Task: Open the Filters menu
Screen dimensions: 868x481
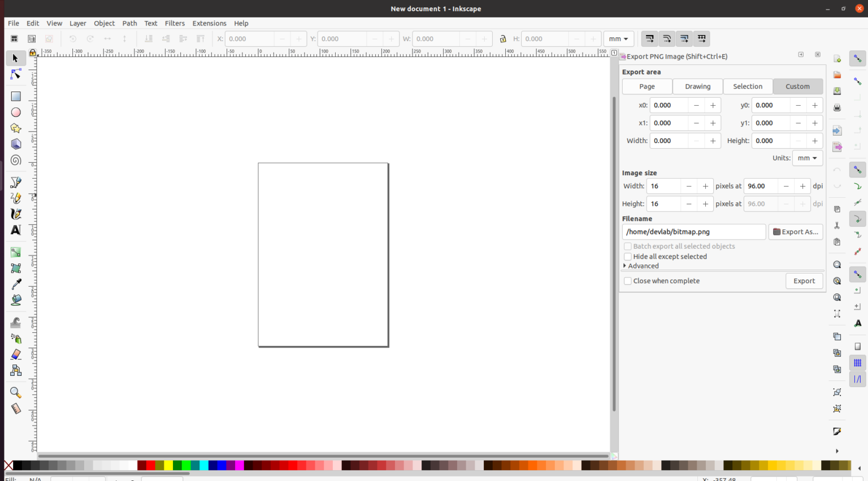Action: click(x=175, y=23)
